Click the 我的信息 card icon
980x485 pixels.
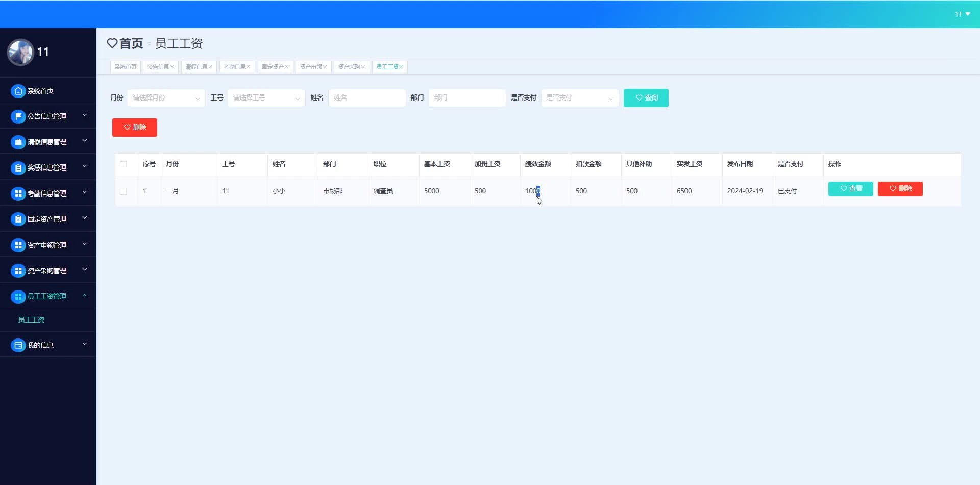(18, 345)
